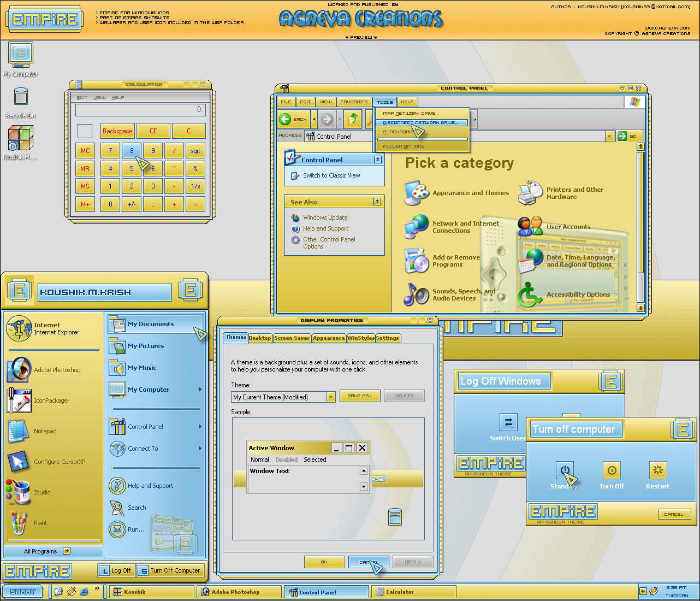Open Sounds, Speech, and Audio Devices icon
700x601 pixels.
[x=417, y=294]
